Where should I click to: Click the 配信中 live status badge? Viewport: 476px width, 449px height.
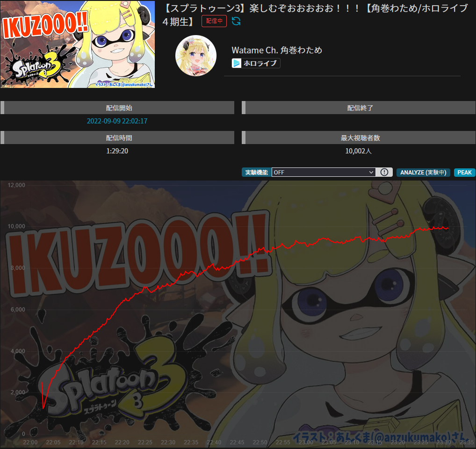214,21
